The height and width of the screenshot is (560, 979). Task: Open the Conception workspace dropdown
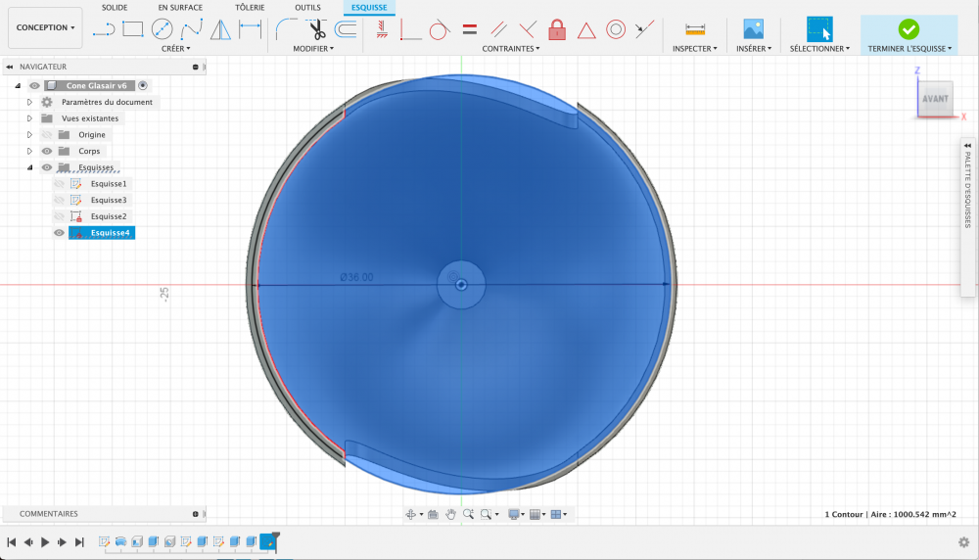45,27
